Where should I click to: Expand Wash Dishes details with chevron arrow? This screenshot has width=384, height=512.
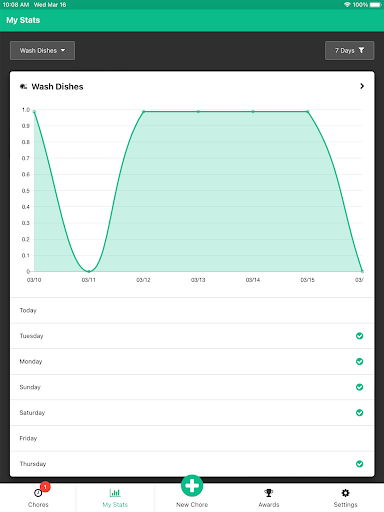[362, 86]
